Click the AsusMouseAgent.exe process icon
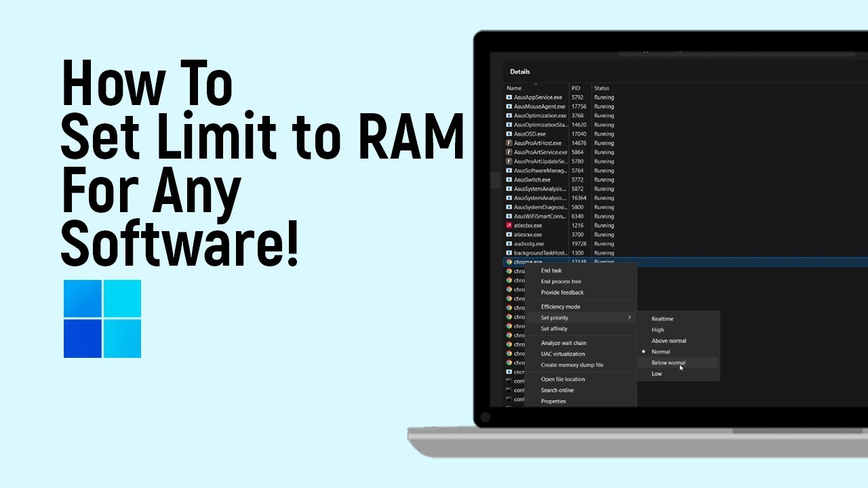868x488 pixels. 509,106
